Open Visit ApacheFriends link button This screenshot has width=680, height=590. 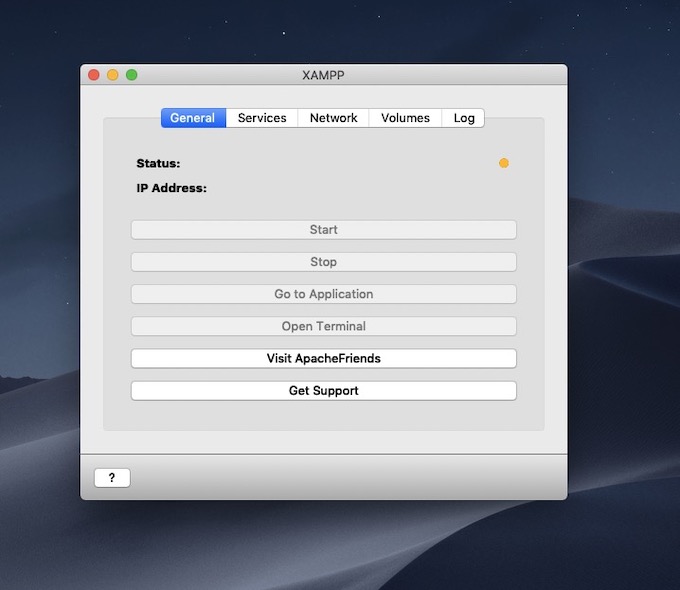click(324, 358)
